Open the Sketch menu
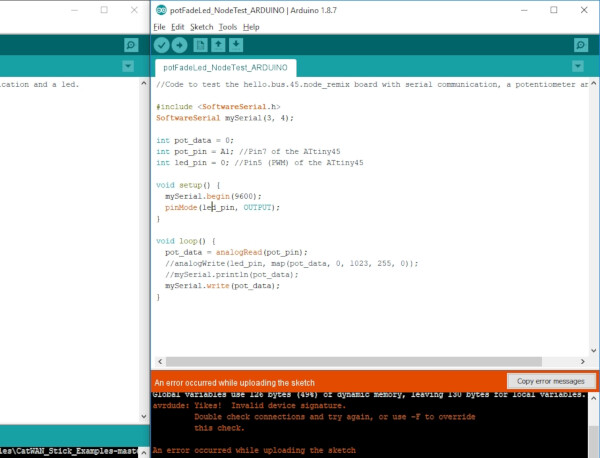Image resolution: width=600 pixels, height=458 pixels. coord(202,27)
